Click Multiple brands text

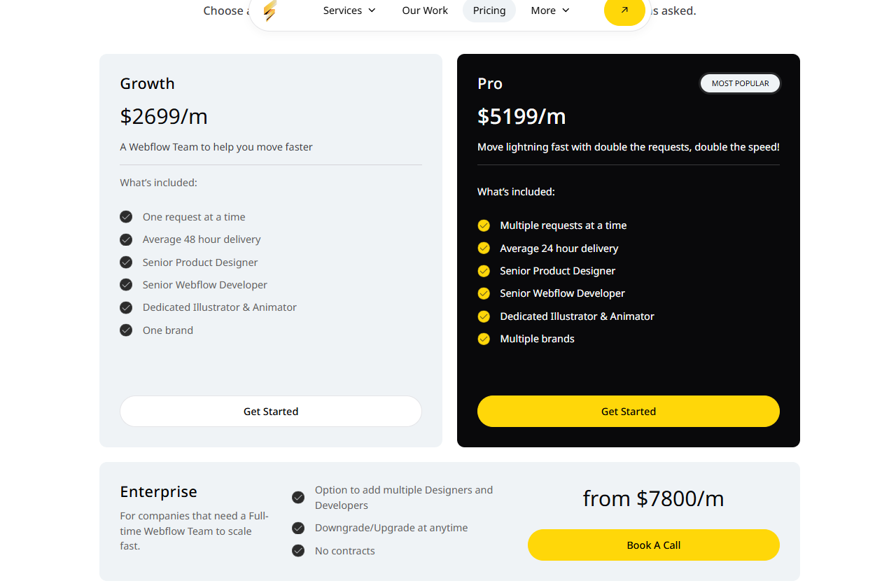[x=537, y=339]
